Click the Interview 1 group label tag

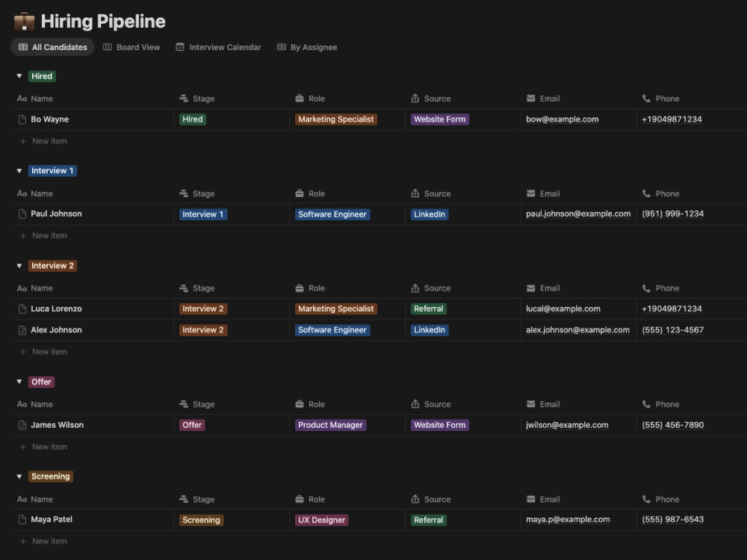52,171
